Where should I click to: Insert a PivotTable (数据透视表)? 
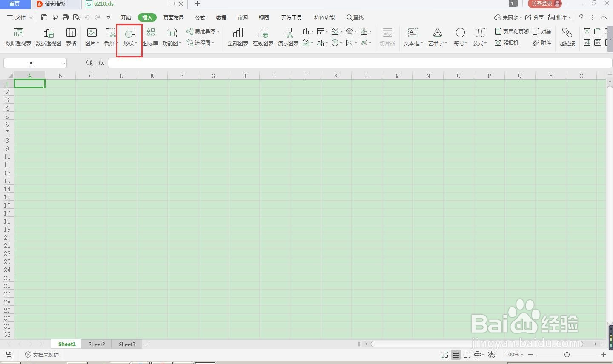coord(18,37)
